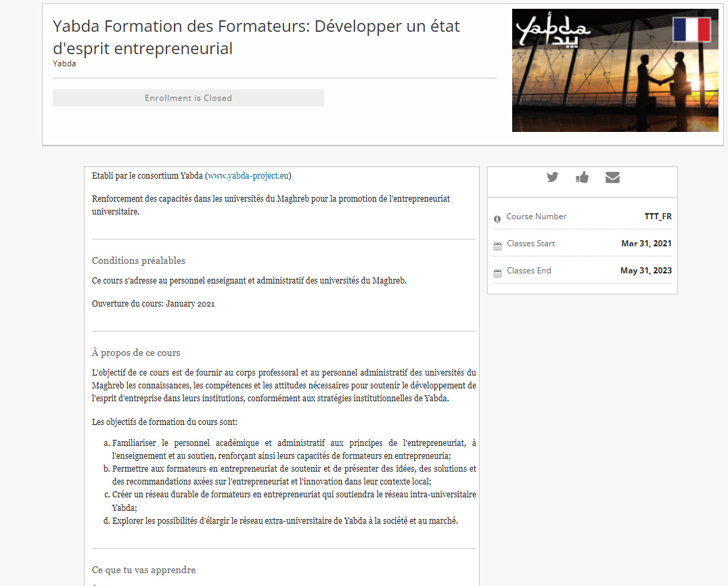Viewport: 728px width, 586px height.
Task: Click objective c starting with Créer un réseau
Action: coord(294,501)
